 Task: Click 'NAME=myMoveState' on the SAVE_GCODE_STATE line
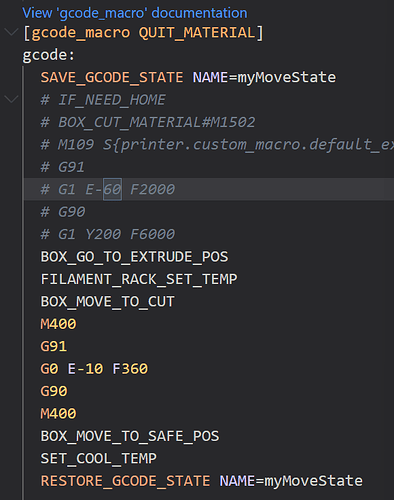click(x=264, y=77)
